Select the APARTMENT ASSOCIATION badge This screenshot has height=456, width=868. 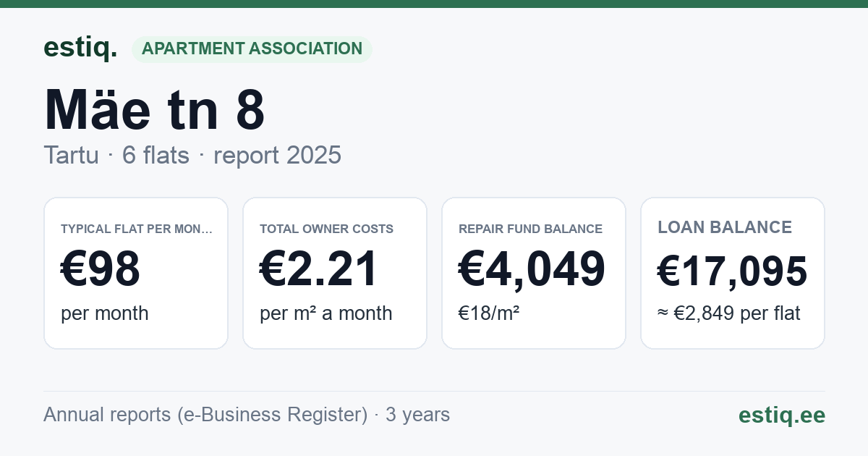252,49
